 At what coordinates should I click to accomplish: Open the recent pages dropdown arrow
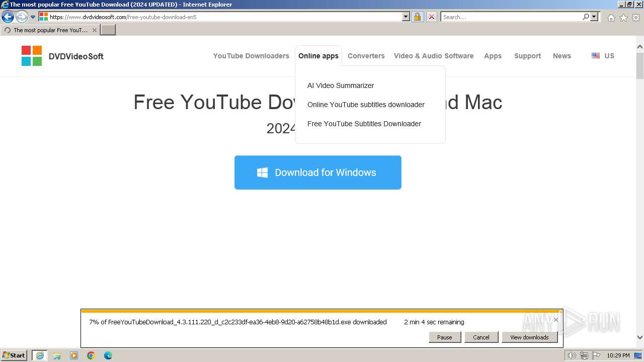(33, 17)
